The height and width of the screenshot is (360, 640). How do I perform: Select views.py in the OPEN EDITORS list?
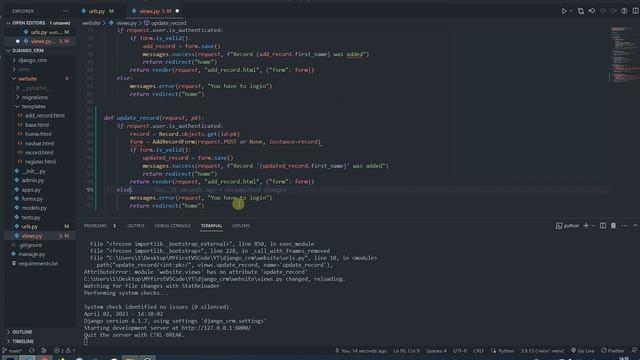(x=42, y=41)
